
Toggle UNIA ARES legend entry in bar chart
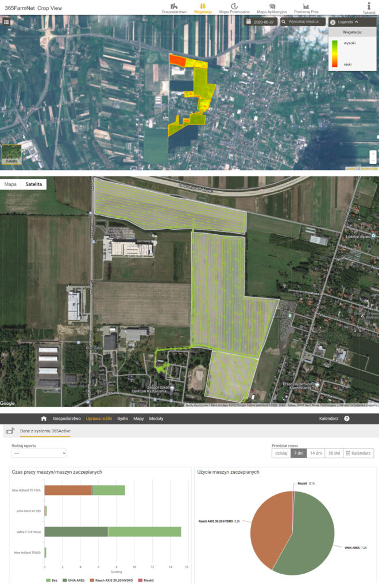click(74, 580)
